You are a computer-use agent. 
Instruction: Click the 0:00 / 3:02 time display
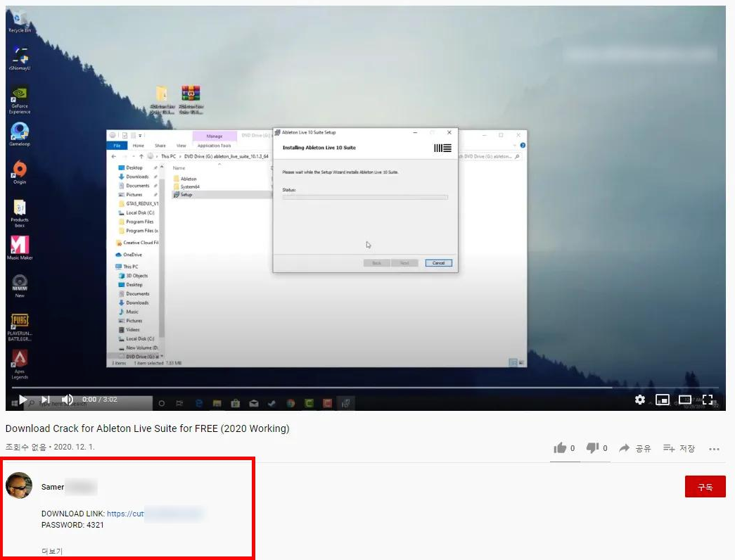click(100, 400)
